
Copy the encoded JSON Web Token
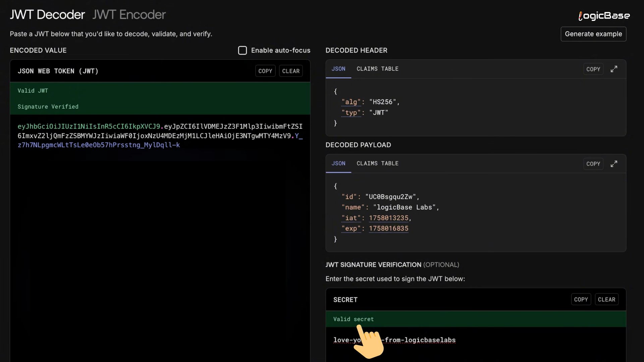click(265, 71)
